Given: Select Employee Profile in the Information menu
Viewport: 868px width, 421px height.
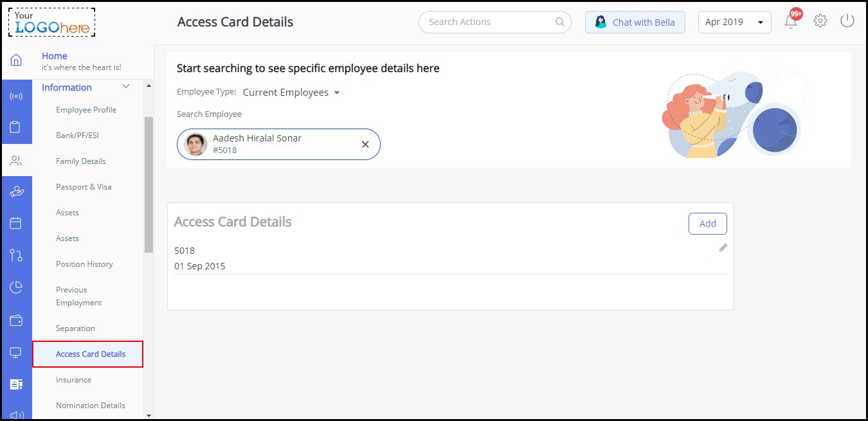Looking at the screenshot, I should click(x=86, y=109).
